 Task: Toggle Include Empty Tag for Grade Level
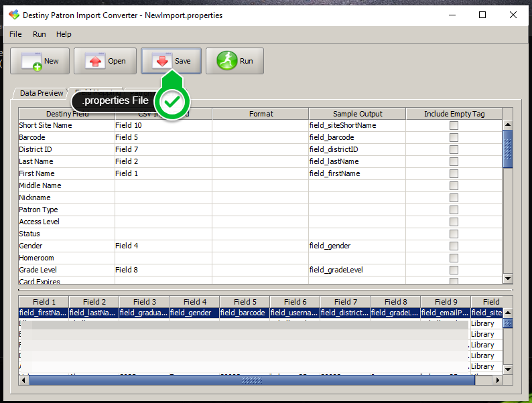(x=454, y=270)
